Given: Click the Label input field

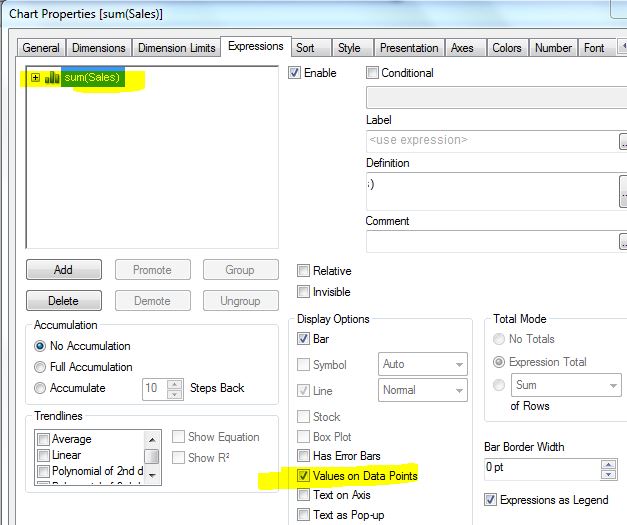Looking at the screenshot, I should [x=492, y=141].
